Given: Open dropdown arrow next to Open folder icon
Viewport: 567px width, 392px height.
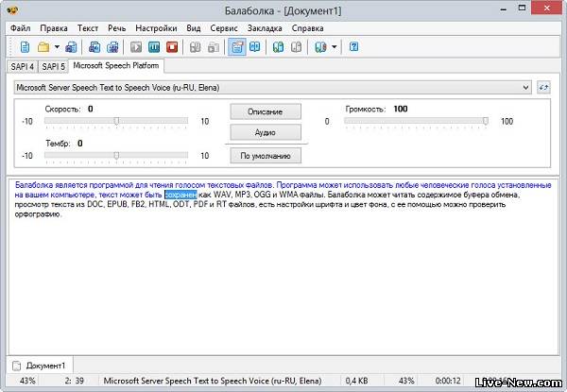Looking at the screenshot, I should 56,46.
